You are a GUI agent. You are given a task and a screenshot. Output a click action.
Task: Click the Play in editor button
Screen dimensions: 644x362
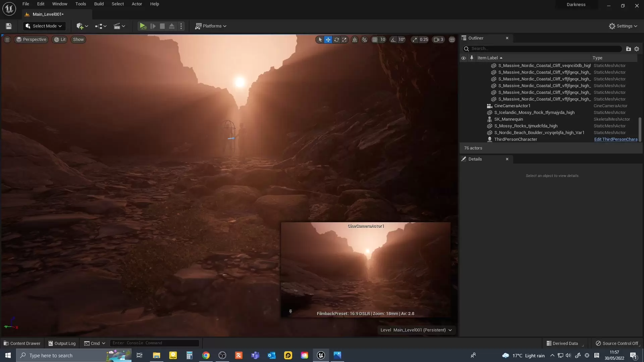point(143,26)
